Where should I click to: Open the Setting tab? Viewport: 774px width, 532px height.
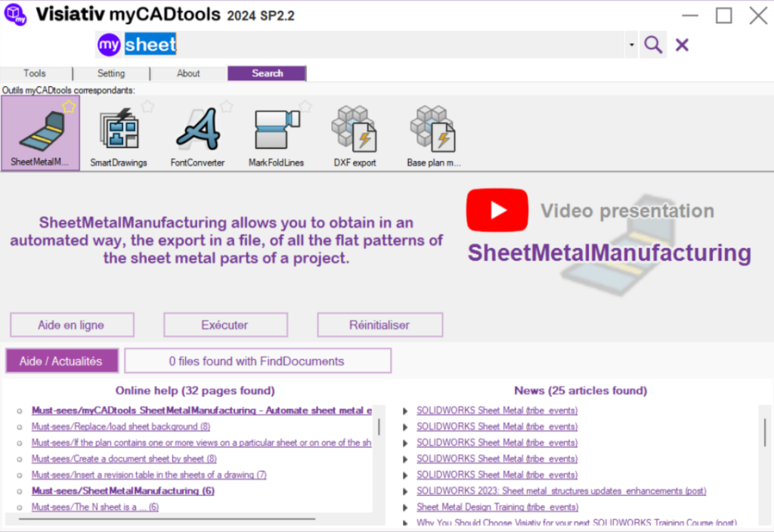tap(111, 73)
